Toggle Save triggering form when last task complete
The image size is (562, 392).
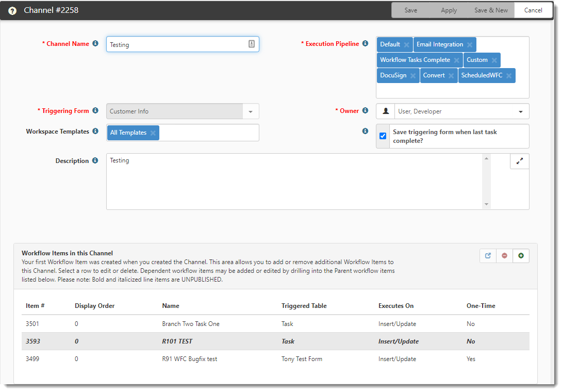pyautogui.click(x=383, y=136)
